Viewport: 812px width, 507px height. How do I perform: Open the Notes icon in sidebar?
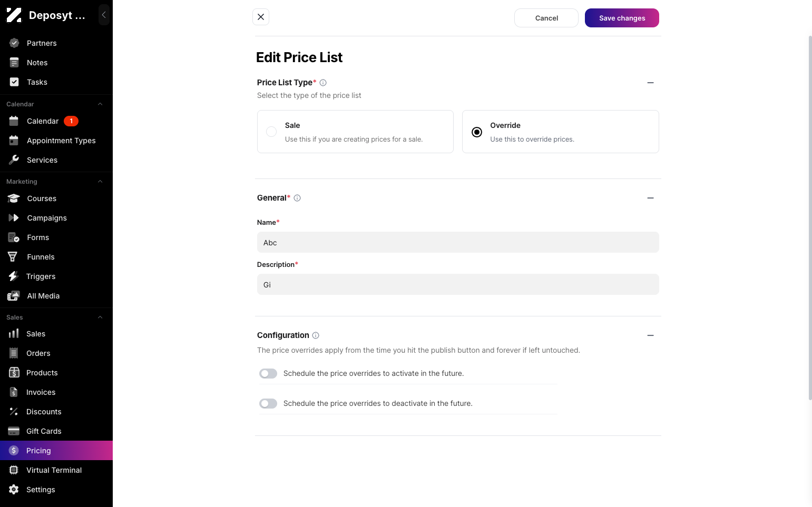click(x=14, y=63)
